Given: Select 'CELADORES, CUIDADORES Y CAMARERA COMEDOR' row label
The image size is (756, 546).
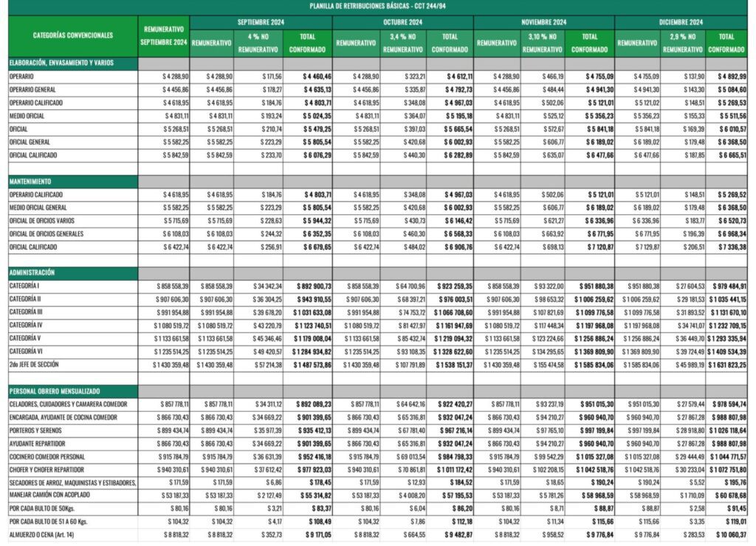Looking at the screenshot, I should click(68, 404).
